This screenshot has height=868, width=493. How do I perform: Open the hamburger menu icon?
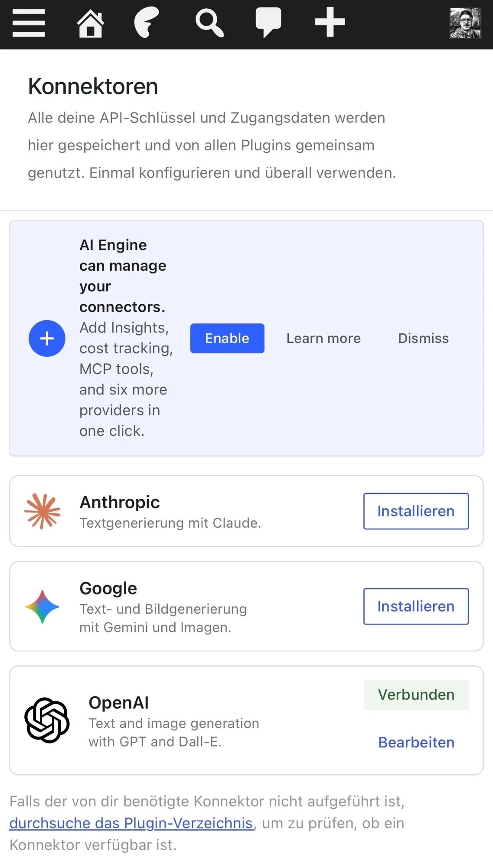point(29,23)
